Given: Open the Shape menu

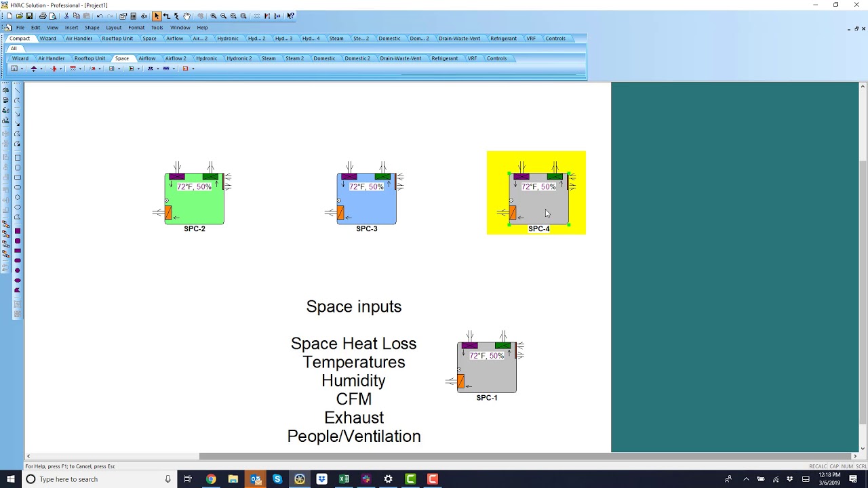Looking at the screenshot, I should point(92,28).
